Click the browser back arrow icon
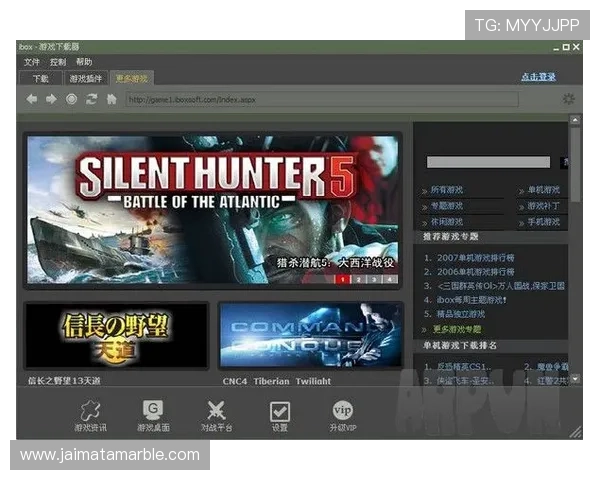Viewport: 600px width, 480px height. (x=32, y=99)
